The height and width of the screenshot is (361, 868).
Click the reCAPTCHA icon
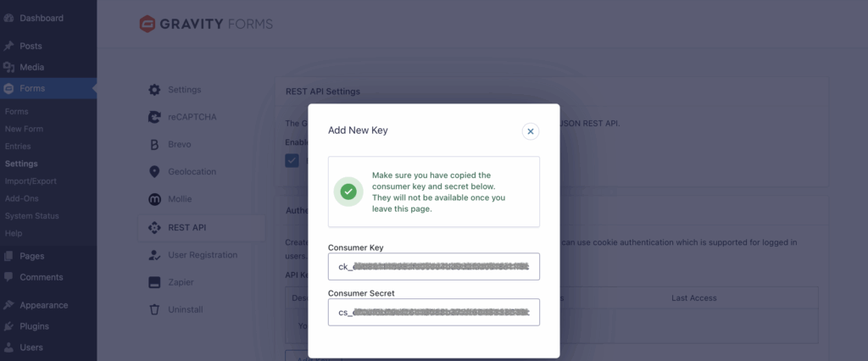pyautogui.click(x=154, y=117)
